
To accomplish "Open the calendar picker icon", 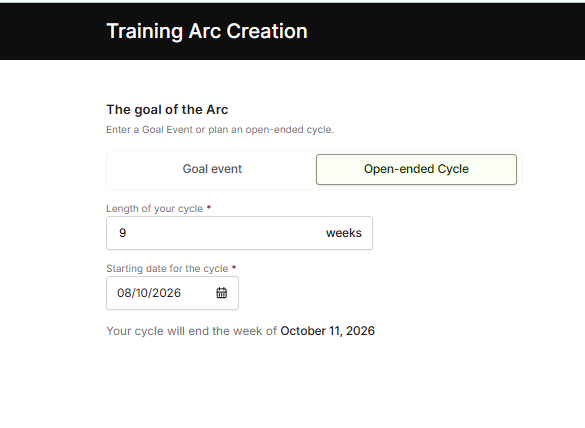I will [222, 293].
